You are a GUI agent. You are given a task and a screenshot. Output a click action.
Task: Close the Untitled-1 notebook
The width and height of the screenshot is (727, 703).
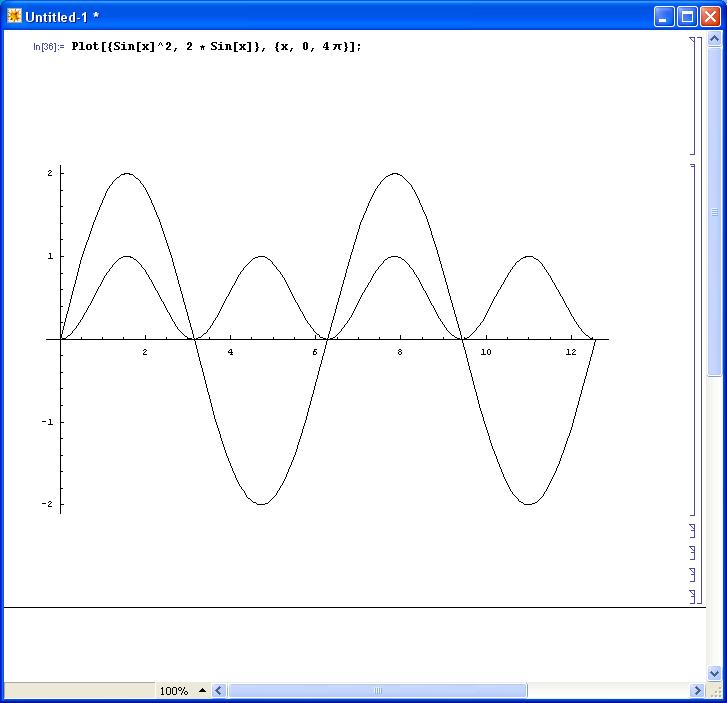point(710,16)
